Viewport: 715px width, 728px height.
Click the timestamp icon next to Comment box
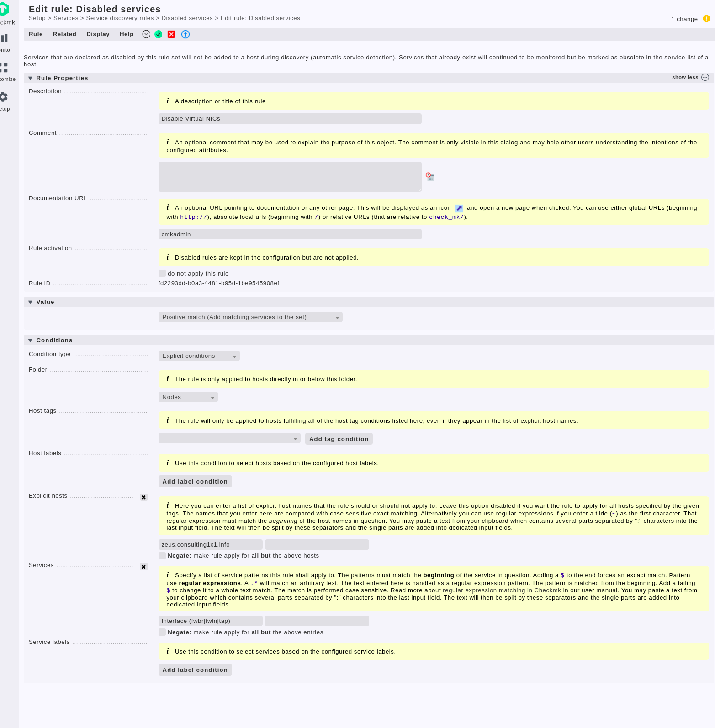(x=430, y=176)
